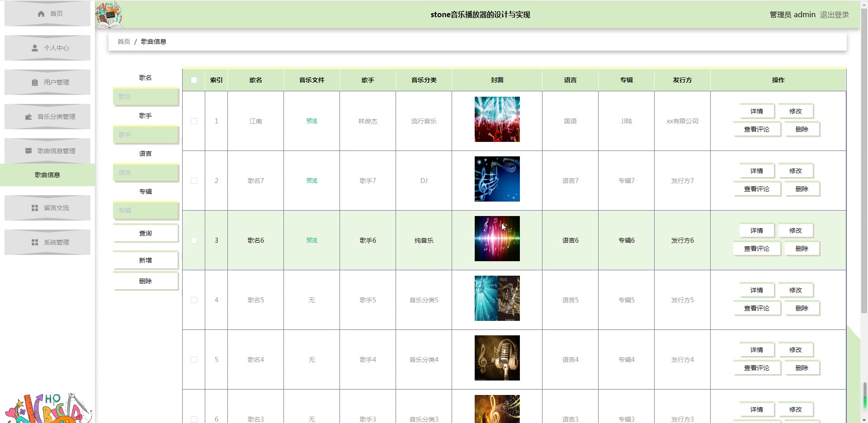Screen dimensions: 868x423
Task: Open 详情 for 歌名7
Action: click(x=757, y=171)
